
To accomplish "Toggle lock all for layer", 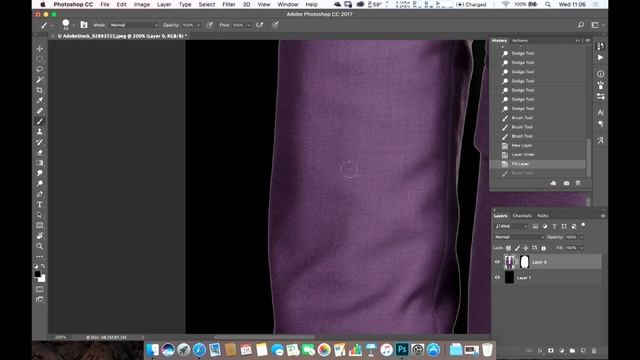I will 544,248.
